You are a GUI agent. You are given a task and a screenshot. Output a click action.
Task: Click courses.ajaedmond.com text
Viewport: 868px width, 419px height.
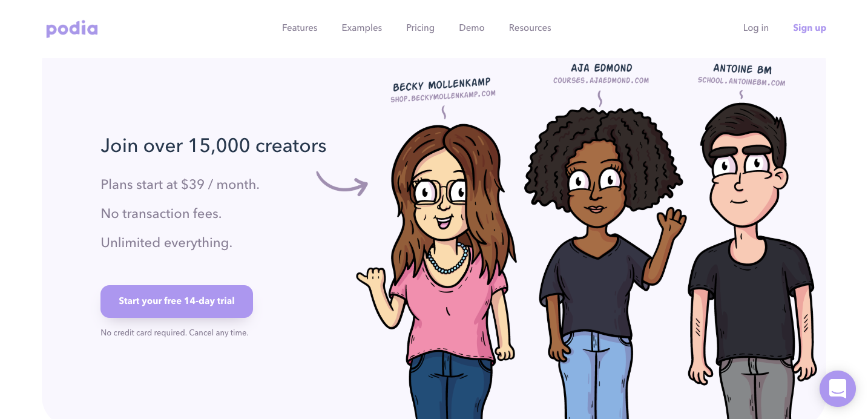pos(601,81)
